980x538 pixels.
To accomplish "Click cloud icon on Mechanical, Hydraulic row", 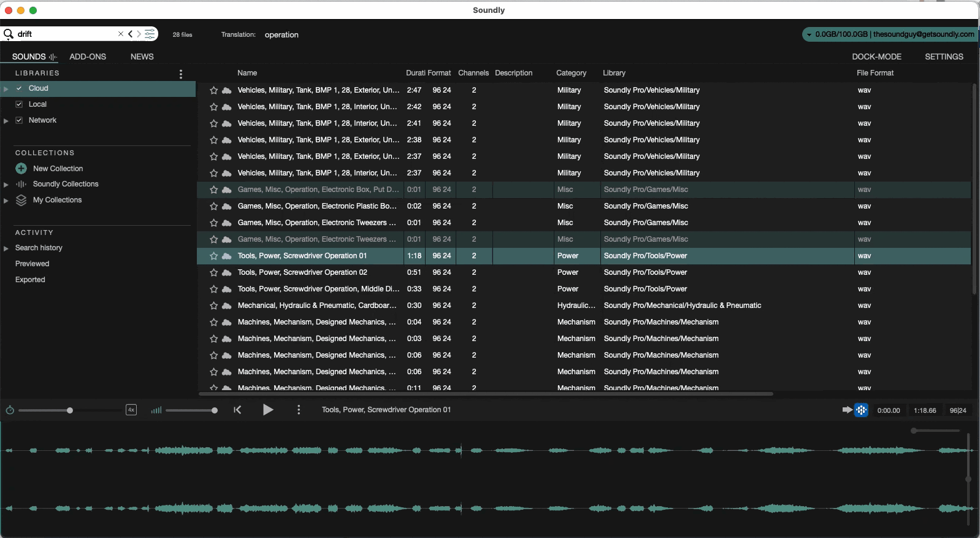I will 226,306.
